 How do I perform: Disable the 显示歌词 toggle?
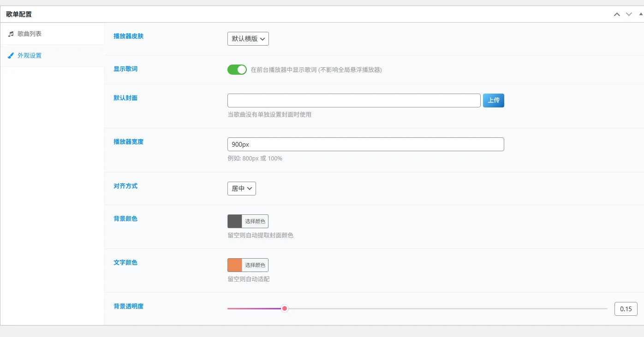click(x=237, y=69)
